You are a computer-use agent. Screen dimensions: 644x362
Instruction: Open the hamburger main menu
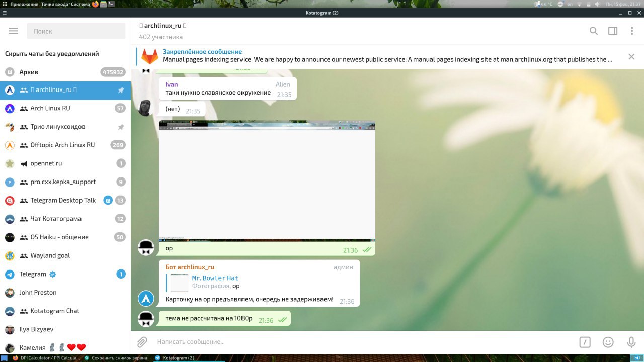tap(14, 31)
